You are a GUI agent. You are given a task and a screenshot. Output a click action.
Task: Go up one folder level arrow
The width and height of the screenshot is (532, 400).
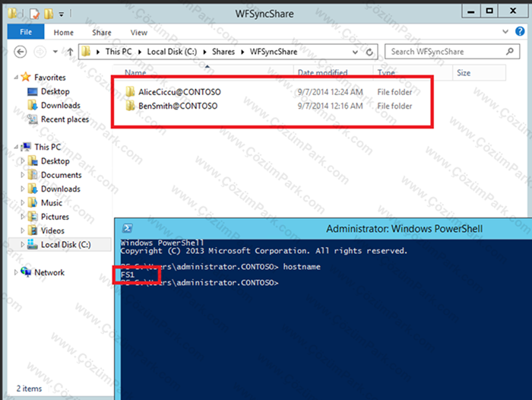pos(70,52)
